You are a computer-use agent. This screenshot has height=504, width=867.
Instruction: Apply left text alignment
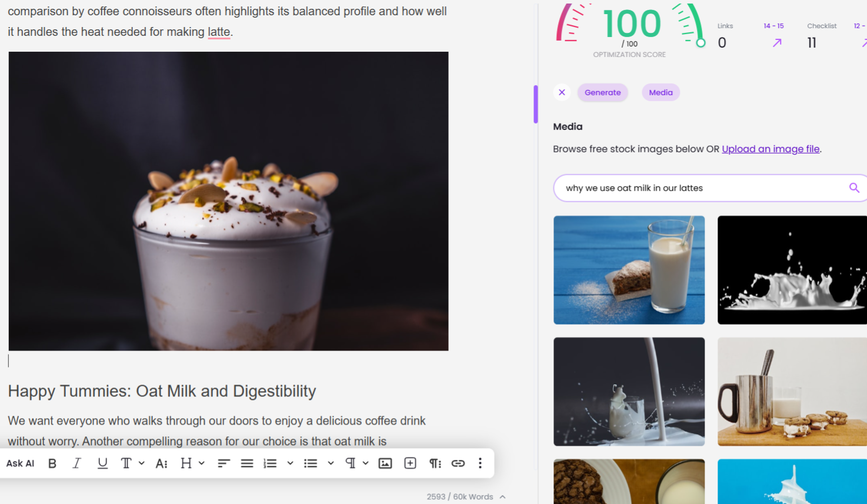pos(224,463)
